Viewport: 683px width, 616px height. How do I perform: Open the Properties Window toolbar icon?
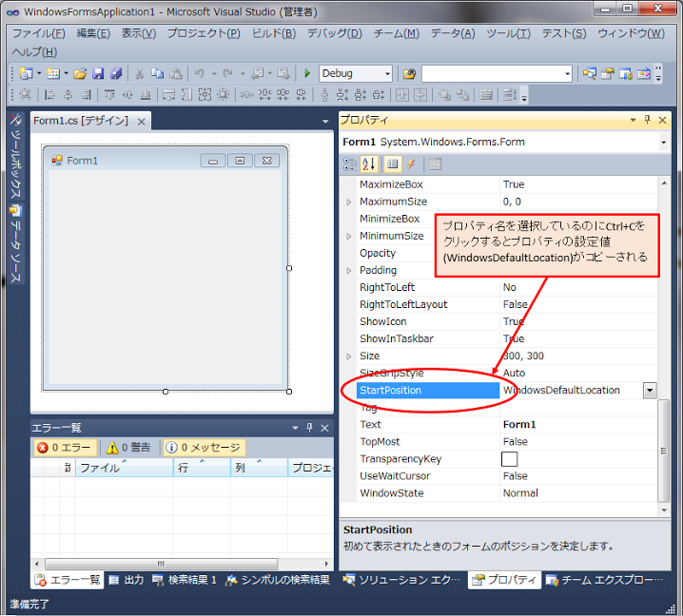click(x=608, y=73)
